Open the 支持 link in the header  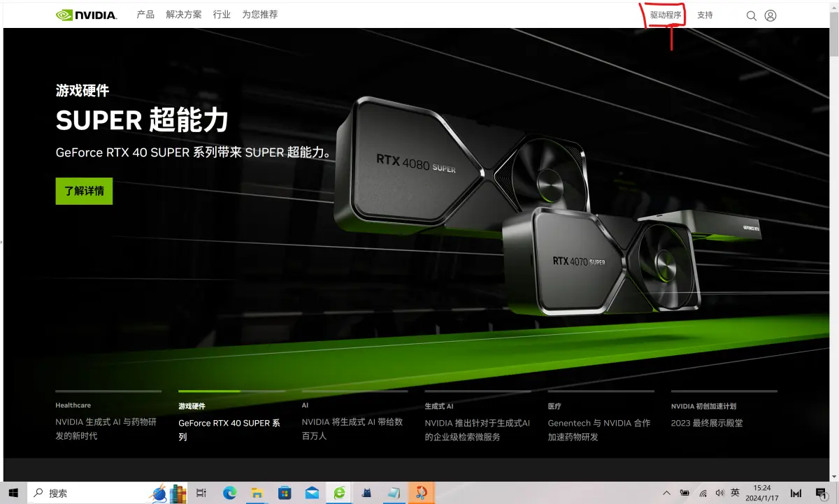pyautogui.click(x=705, y=15)
